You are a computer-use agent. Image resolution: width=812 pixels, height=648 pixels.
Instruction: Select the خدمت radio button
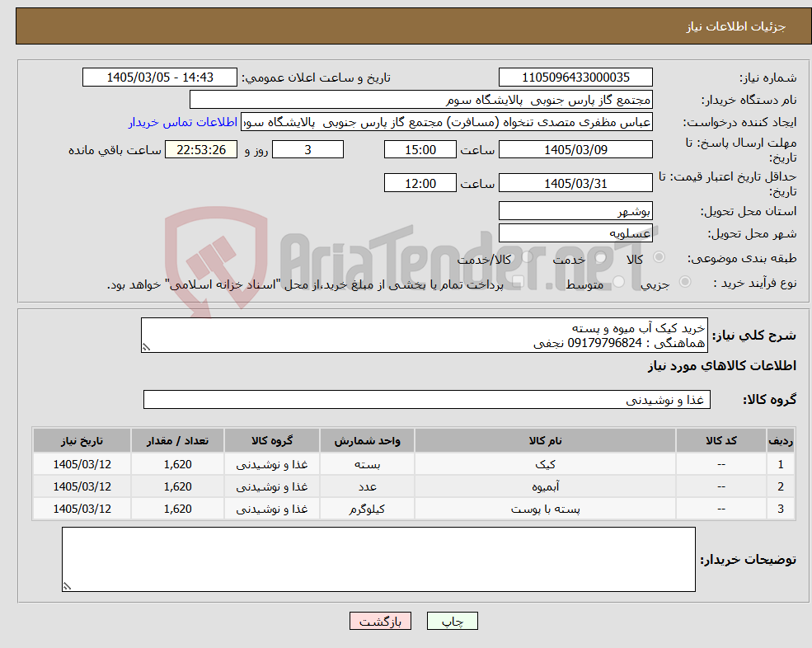pos(601,257)
